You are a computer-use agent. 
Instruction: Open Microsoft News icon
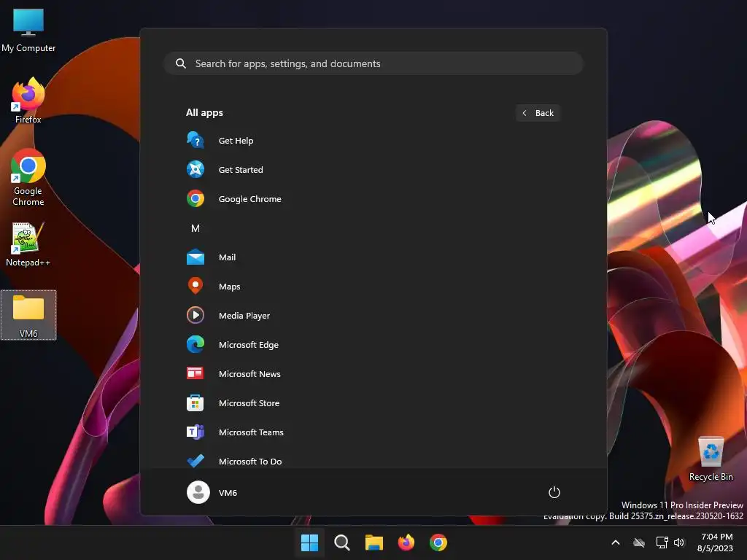(196, 373)
